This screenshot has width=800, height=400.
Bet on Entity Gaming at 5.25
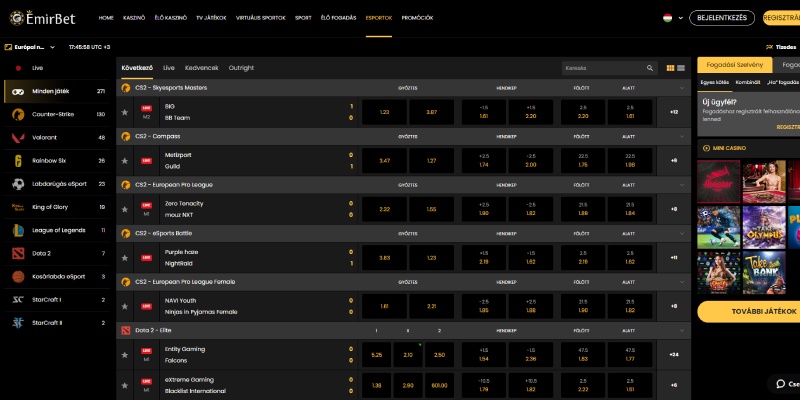coord(377,355)
